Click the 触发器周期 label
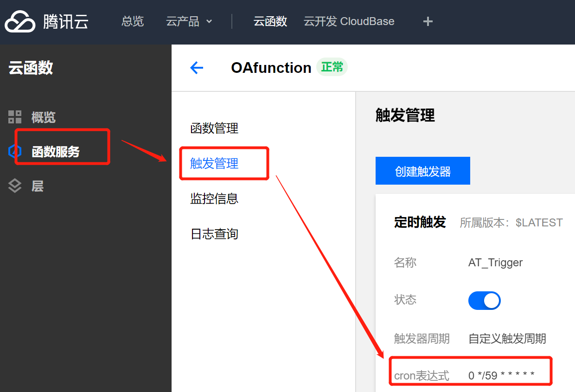This screenshot has height=392, width=575. (422, 339)
